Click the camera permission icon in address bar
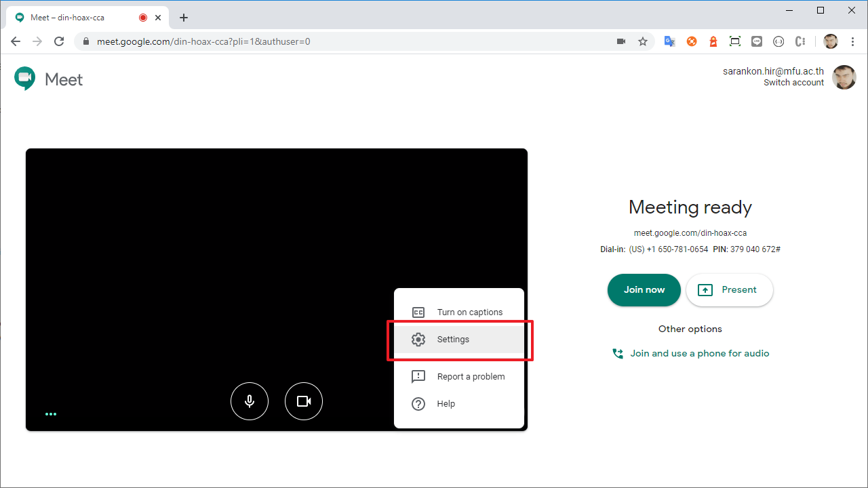 point(620,41)
